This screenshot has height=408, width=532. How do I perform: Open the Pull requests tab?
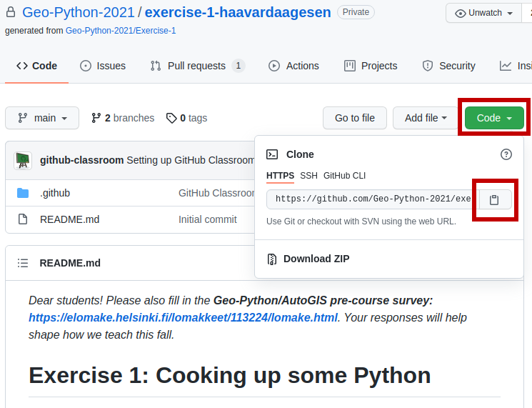pos(198,66)
